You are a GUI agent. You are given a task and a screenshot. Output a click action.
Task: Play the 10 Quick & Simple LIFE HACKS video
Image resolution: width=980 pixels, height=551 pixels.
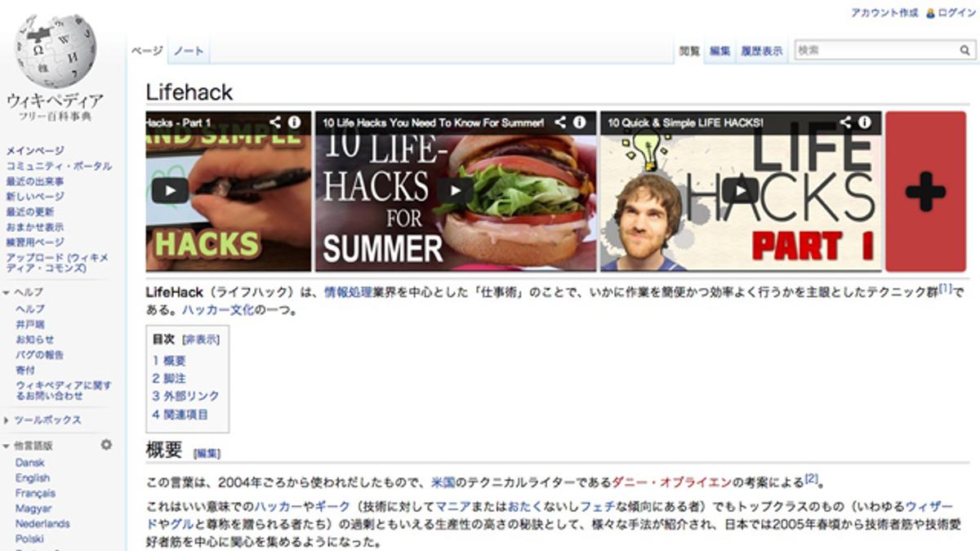(x=740, y=190)
